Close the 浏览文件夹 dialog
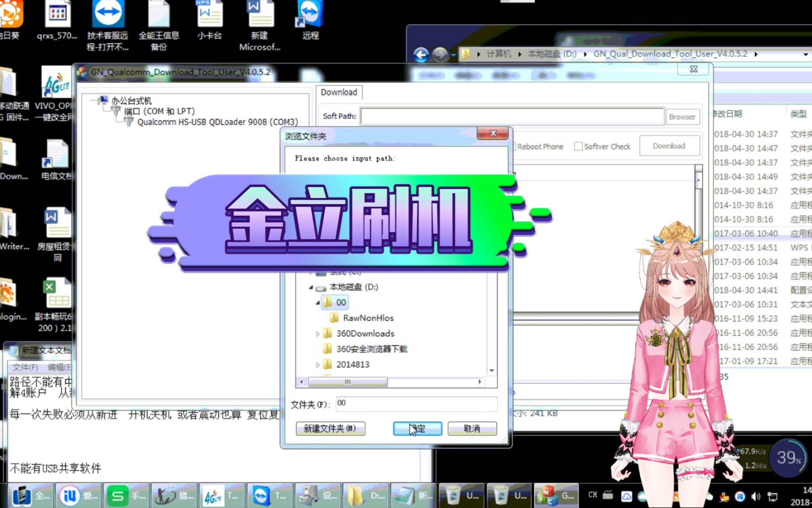Screen dimensions: 812x508 [x=492, y=134]
